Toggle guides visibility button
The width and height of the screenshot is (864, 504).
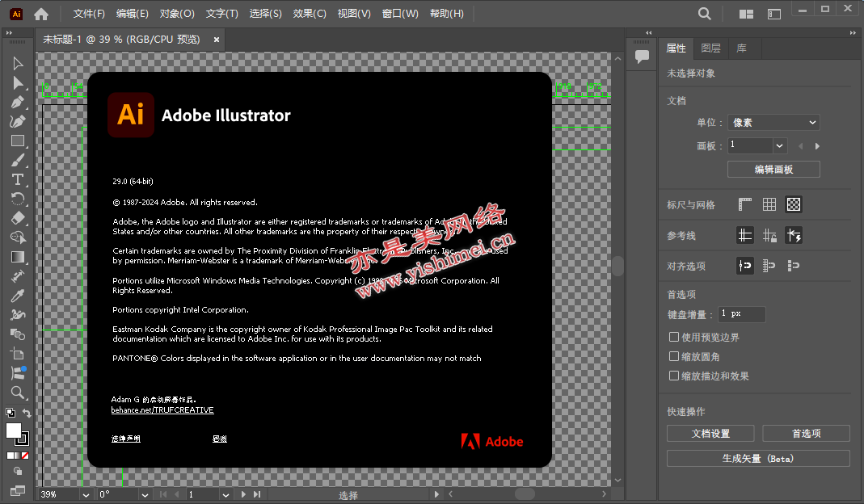coord(745,235)
